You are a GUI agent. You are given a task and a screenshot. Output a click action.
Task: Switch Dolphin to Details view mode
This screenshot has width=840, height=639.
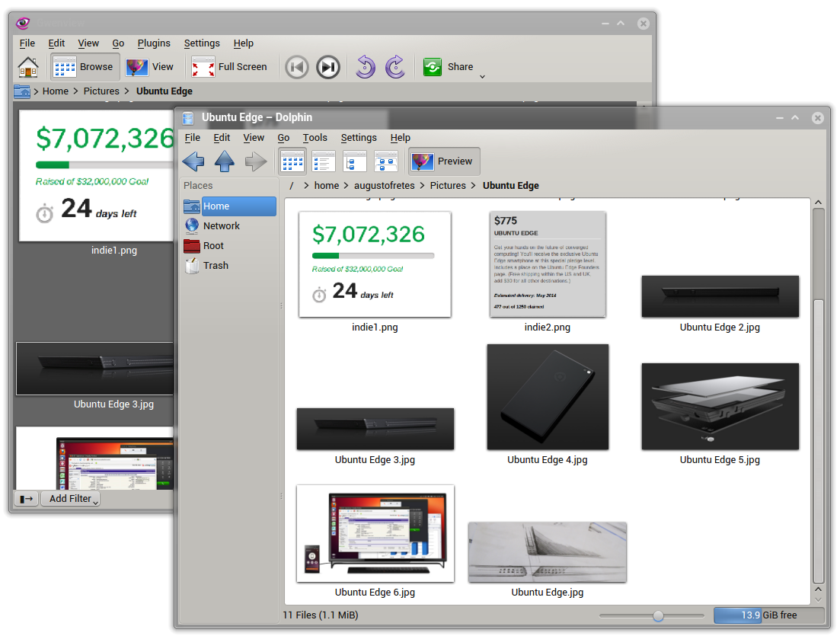click(x=355, y=161)
